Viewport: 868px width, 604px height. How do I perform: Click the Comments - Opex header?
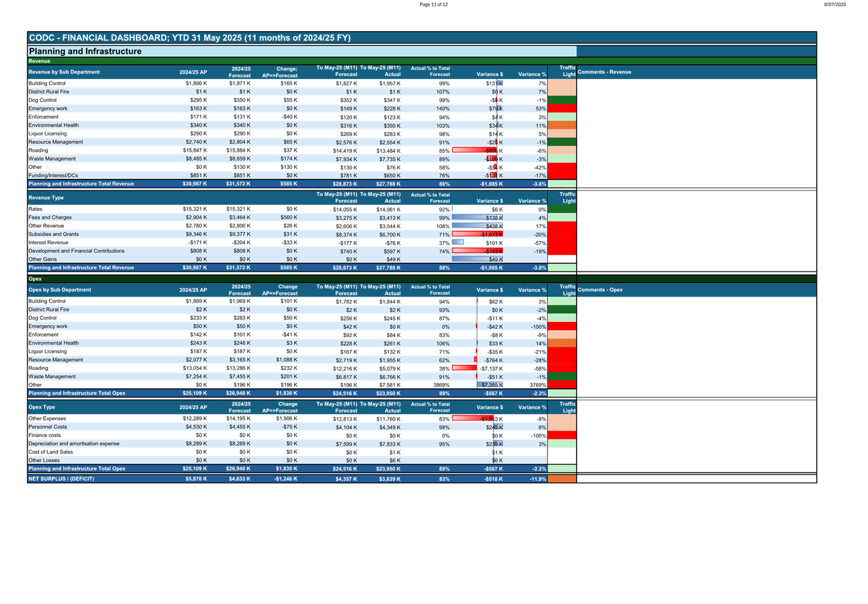(x=600, y=290)
